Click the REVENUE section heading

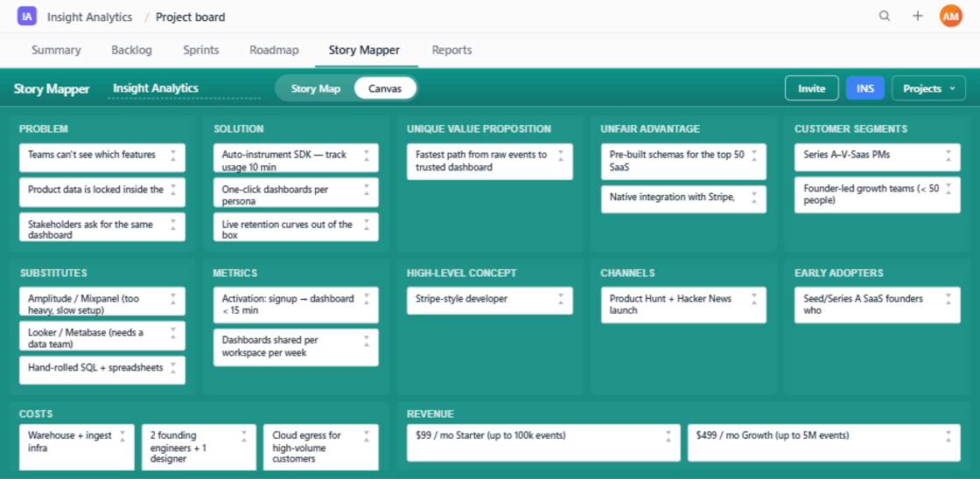point(430,414)
